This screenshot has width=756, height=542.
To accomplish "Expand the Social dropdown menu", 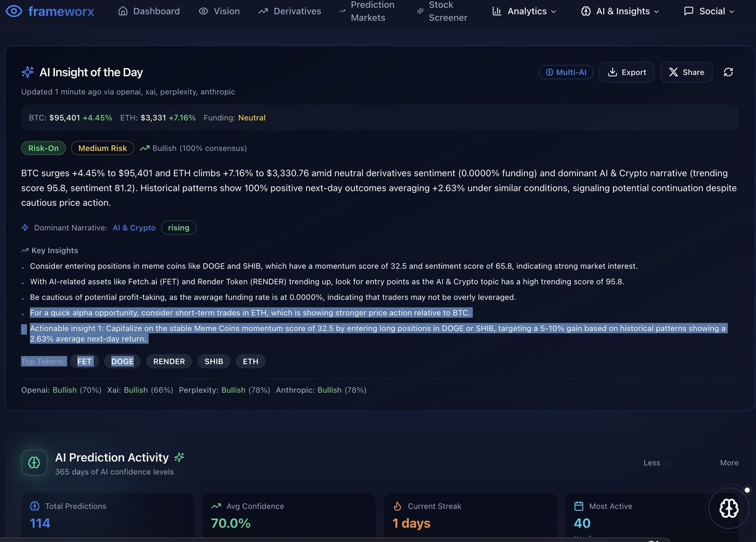I will (709, 11).
